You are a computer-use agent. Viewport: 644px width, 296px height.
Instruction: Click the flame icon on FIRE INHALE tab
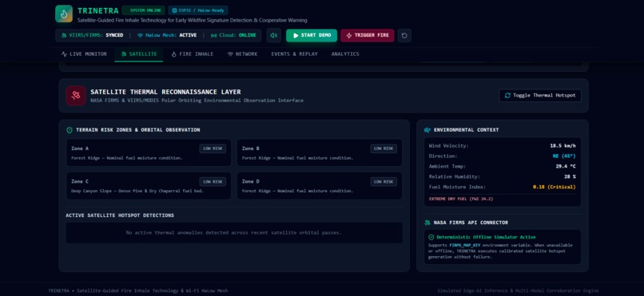[x=173, y=54]
